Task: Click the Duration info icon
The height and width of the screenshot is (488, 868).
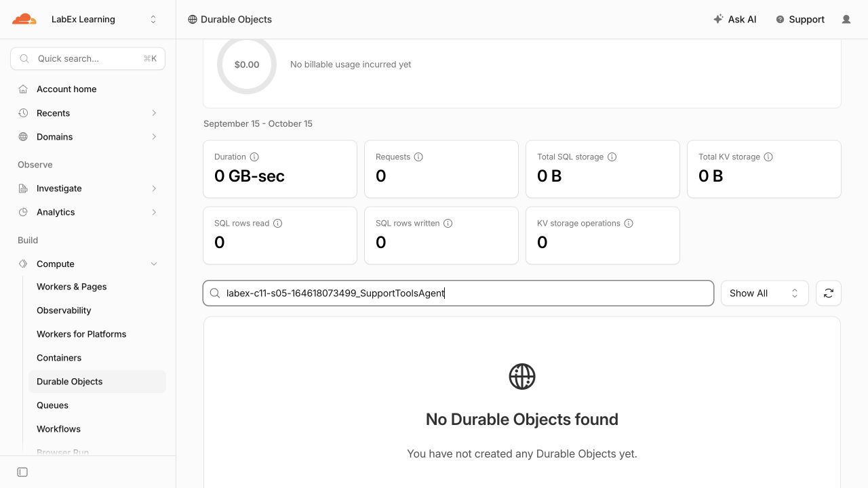Action: point(254,157)
